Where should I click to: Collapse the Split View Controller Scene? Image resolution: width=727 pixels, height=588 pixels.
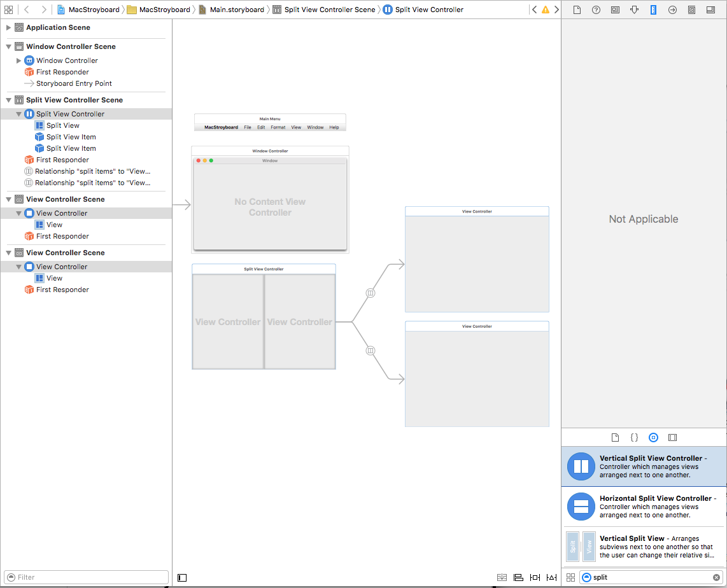click(x=8, y=100)
